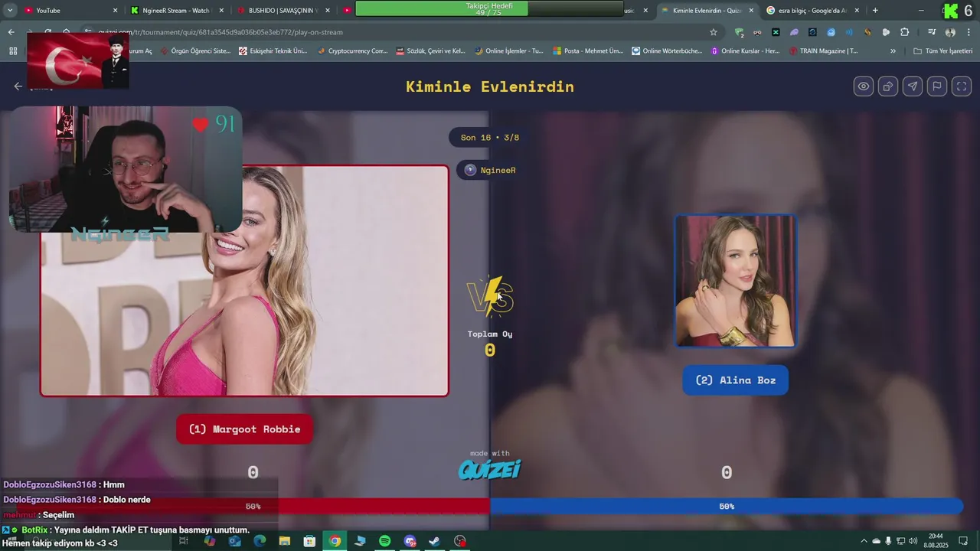Open the volume control in system tray

pos(913,541)
